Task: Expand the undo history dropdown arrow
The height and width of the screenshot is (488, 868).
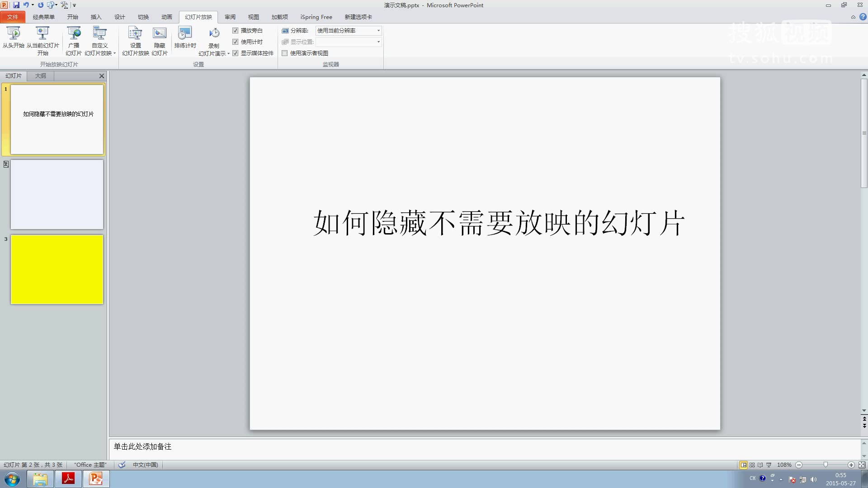Action: pyautogui.click(x=33, y=5)
